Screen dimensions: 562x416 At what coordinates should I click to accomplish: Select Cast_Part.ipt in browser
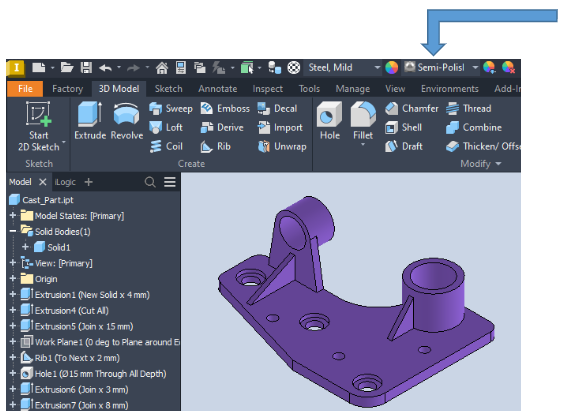point(41,200)
